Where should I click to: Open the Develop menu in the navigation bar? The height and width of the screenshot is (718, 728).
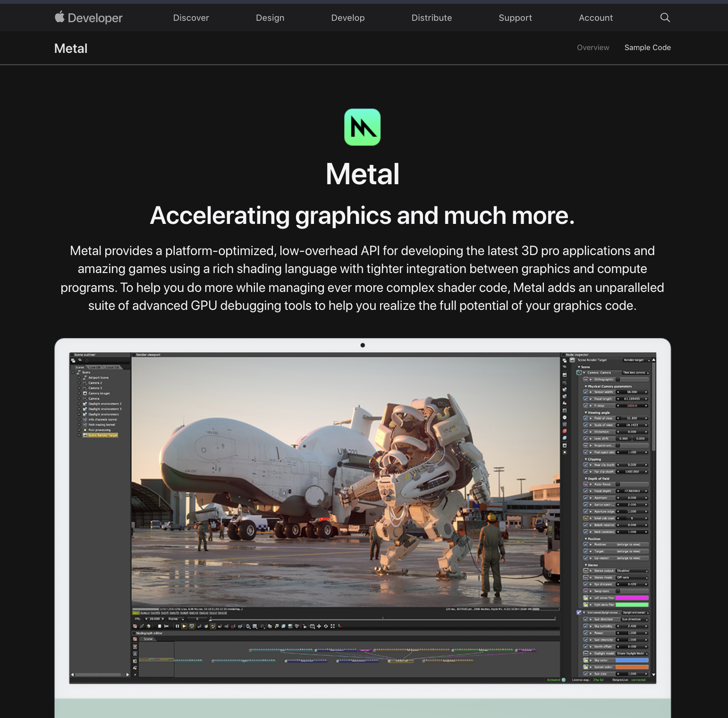point(348,17)
